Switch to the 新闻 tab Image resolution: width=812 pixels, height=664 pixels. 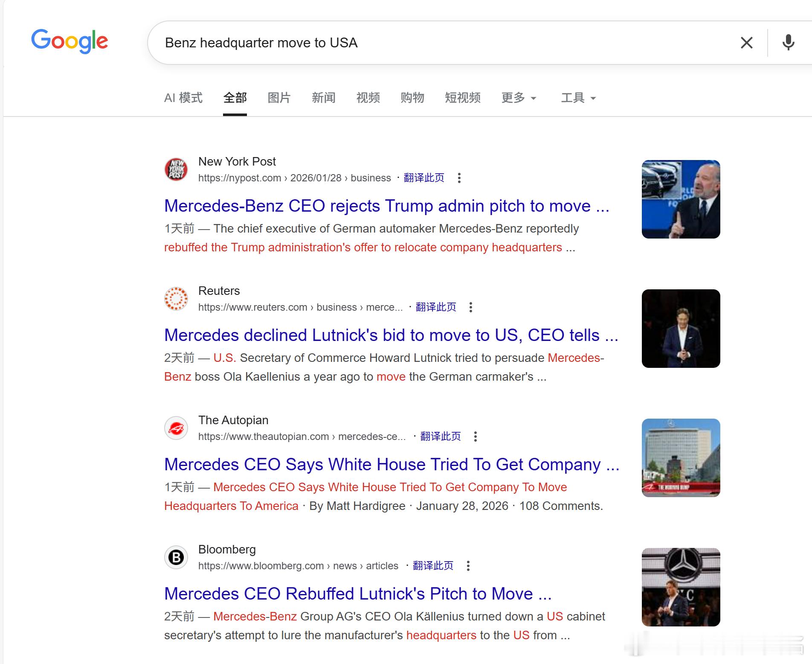(324, 98)
